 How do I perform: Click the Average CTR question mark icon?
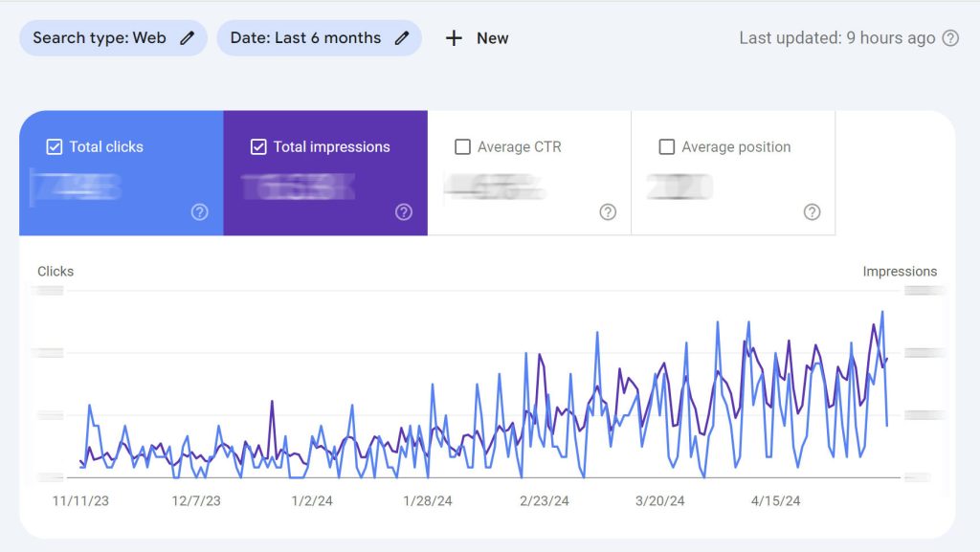[x=608, y=212]
